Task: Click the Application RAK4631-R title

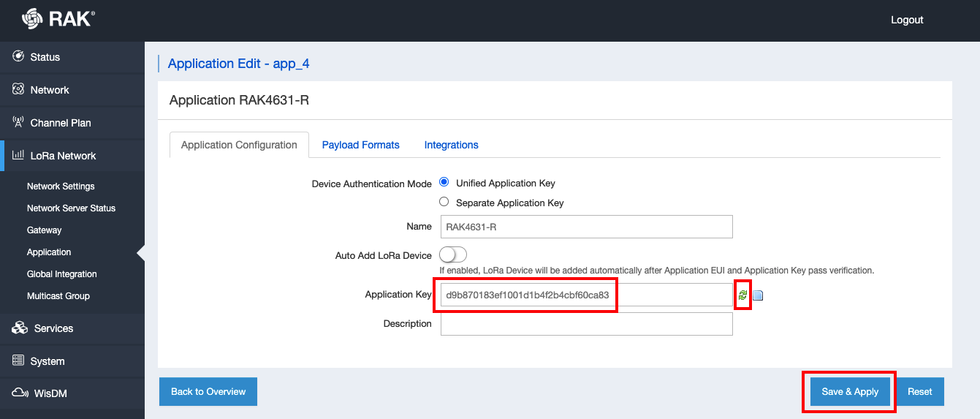Action: [239, 100]
